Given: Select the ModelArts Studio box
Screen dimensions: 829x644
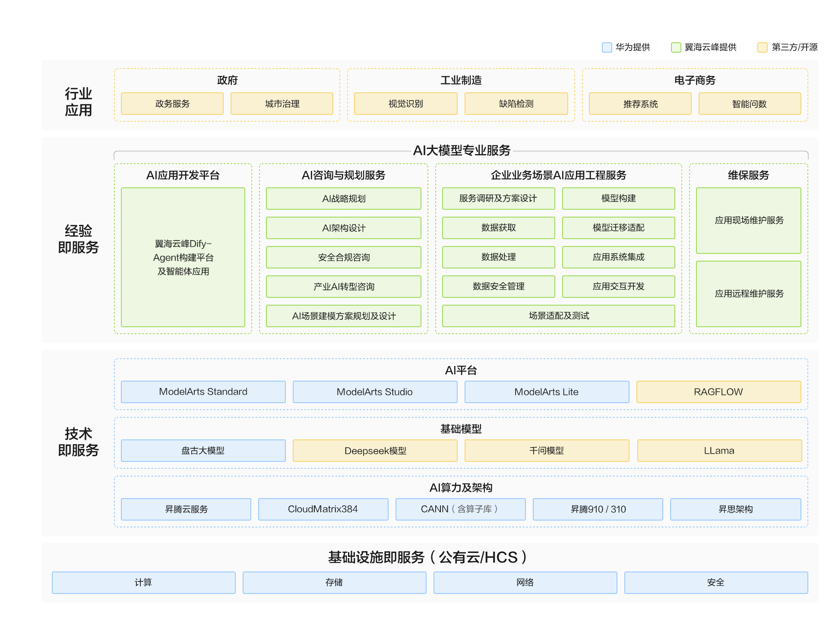Looking at the screenshot, I should (x=375, y=392).
